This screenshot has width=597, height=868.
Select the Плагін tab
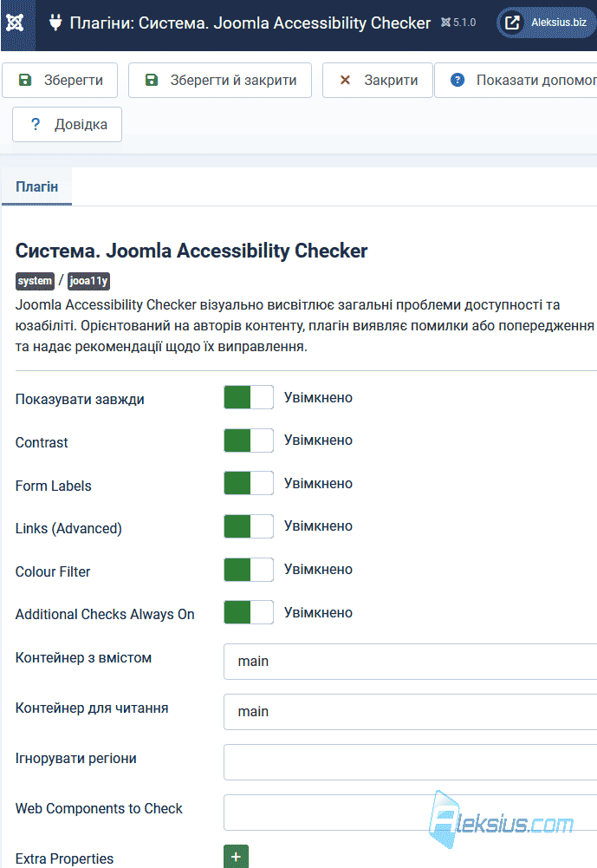36,186
